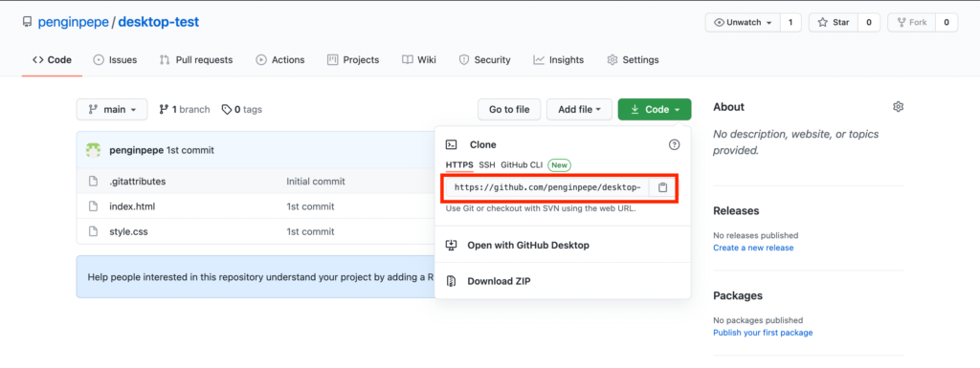
Task: Fork the repository
Action: (x=912, y=22)
